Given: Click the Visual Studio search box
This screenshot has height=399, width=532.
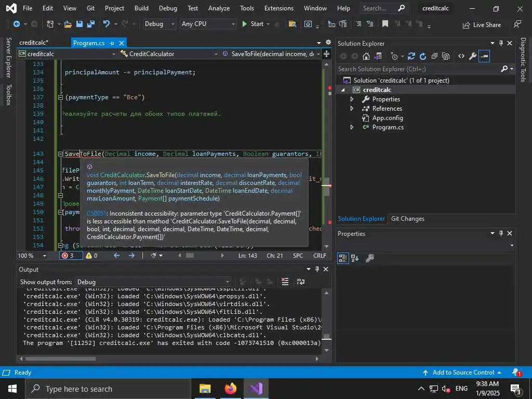Looking at the screenshot, I should tap(384, 8).
